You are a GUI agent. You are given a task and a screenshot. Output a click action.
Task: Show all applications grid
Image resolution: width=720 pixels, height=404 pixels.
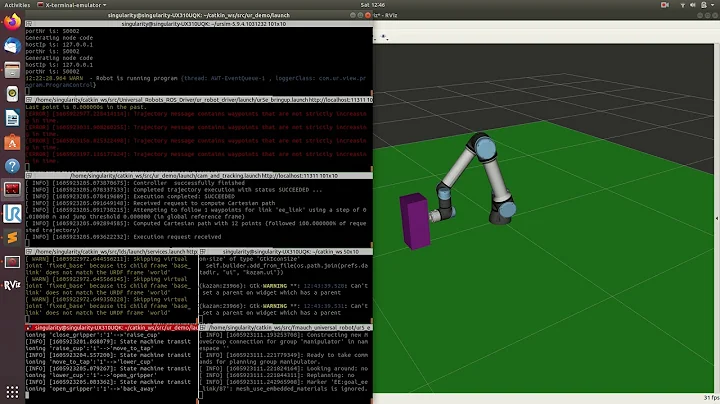(x=12, y=392)
